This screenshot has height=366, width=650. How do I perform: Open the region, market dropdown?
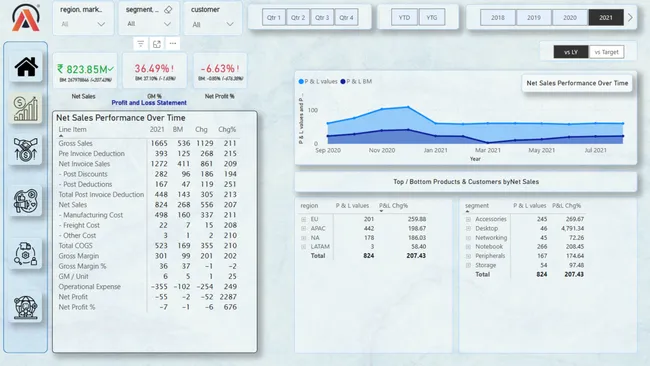pyautogui.click(x=83, y=18)
